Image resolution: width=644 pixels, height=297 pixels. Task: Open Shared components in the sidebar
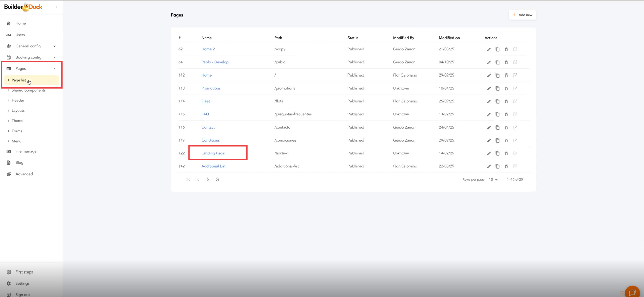(29, 90)
